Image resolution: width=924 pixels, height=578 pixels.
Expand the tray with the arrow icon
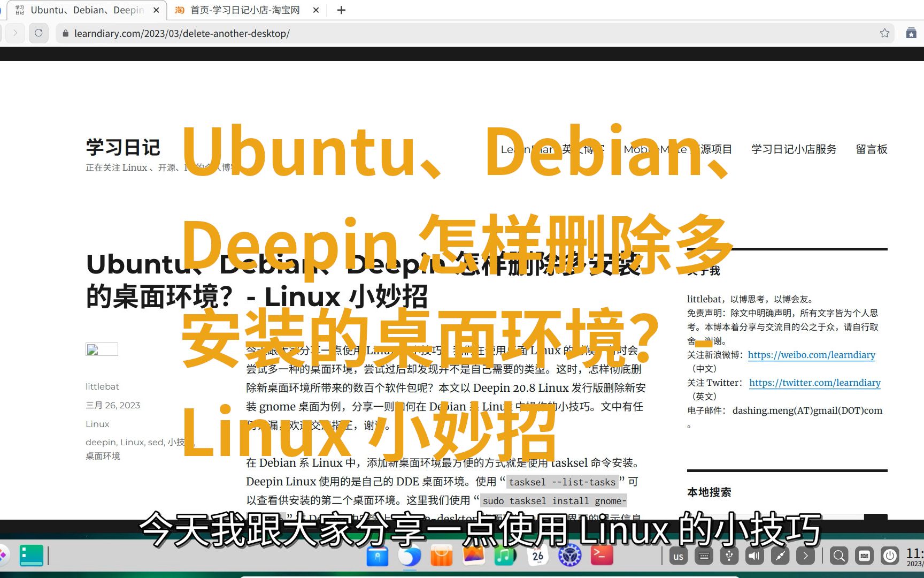point(805,556)
